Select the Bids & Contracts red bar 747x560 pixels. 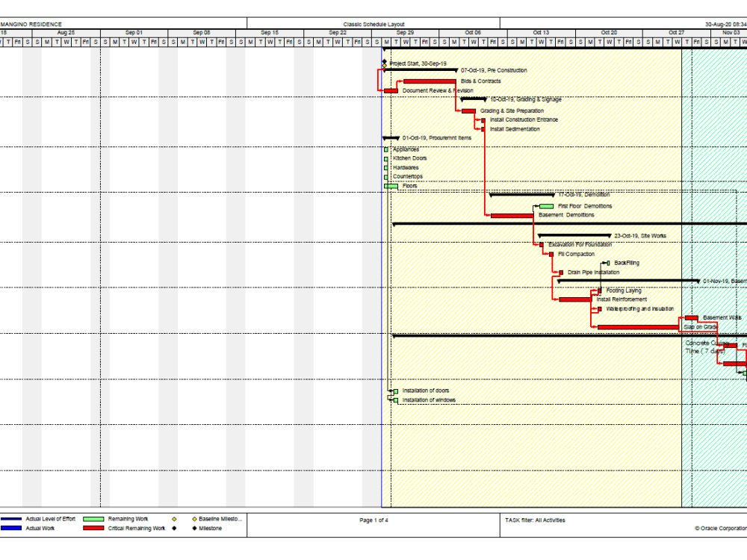[430, 81]
